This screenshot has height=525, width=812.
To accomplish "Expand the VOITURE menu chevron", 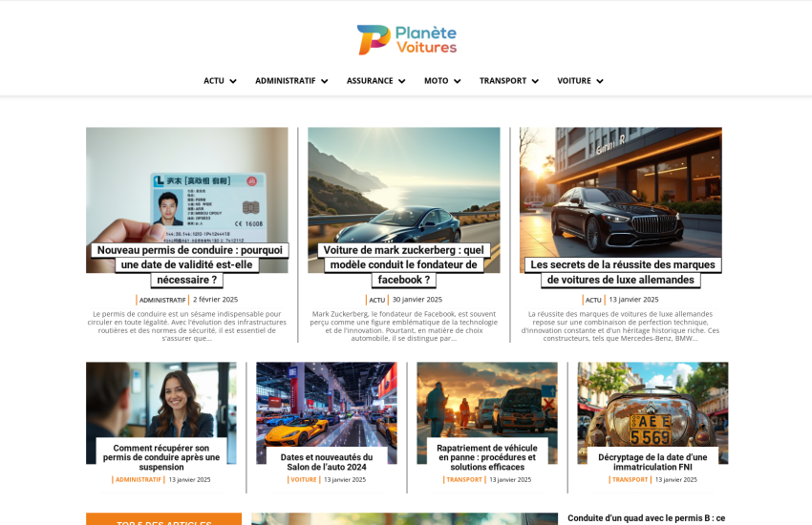I will click(x=600, y=81).
